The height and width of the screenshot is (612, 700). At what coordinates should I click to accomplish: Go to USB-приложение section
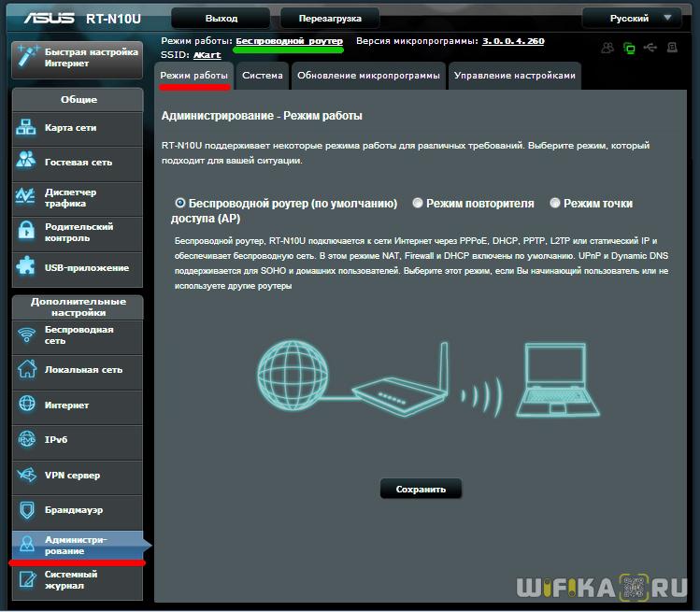[x=78, y=268]
